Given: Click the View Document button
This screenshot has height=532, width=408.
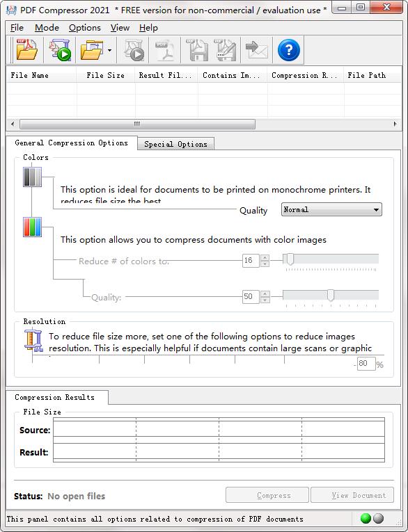Looking at the screenshot, I should point(352,495).
